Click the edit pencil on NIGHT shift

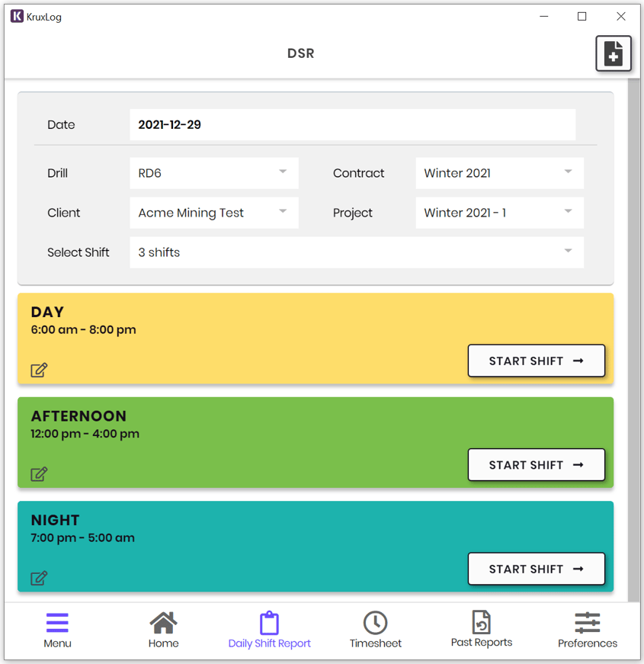(39, 578)
